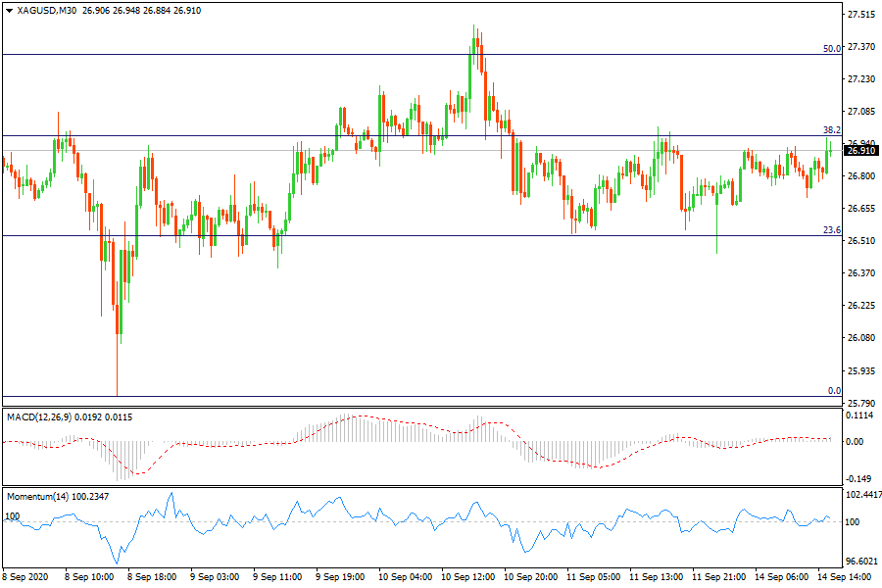Screen dimensions: 882x588
Task: Click the 27.515 price axis label
Action: [x=860, y=15]
